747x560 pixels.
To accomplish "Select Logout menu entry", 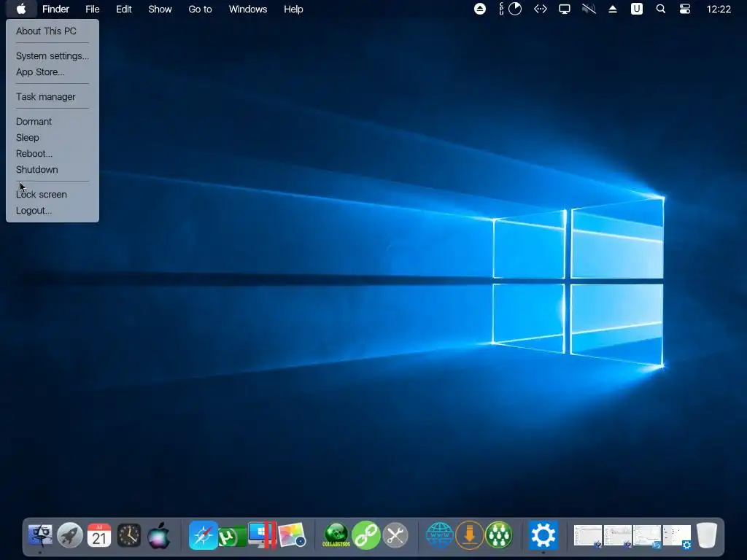I will tap(34, 211).
